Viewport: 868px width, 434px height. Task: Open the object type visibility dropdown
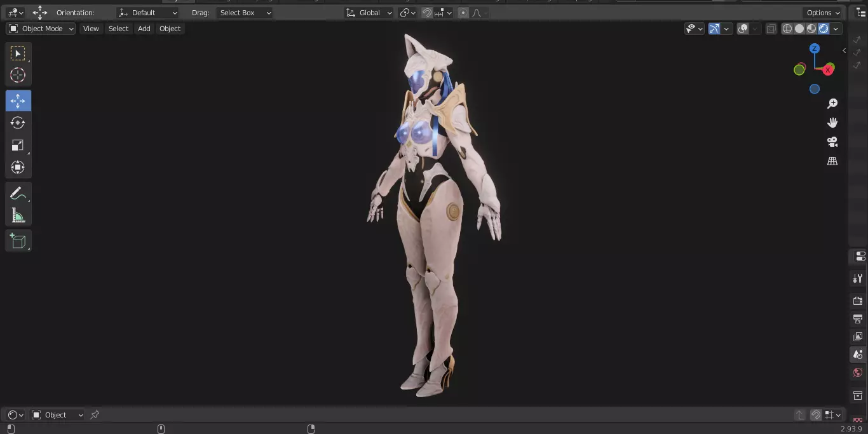pos(694,29)
